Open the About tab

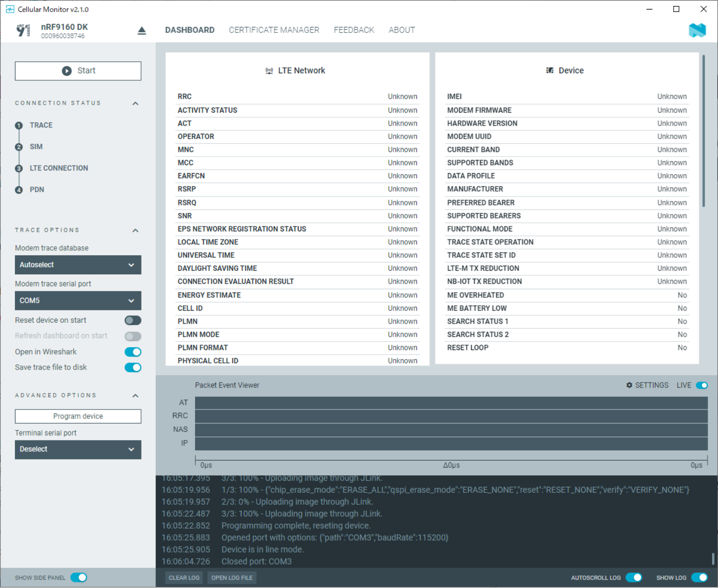(401, 30)
